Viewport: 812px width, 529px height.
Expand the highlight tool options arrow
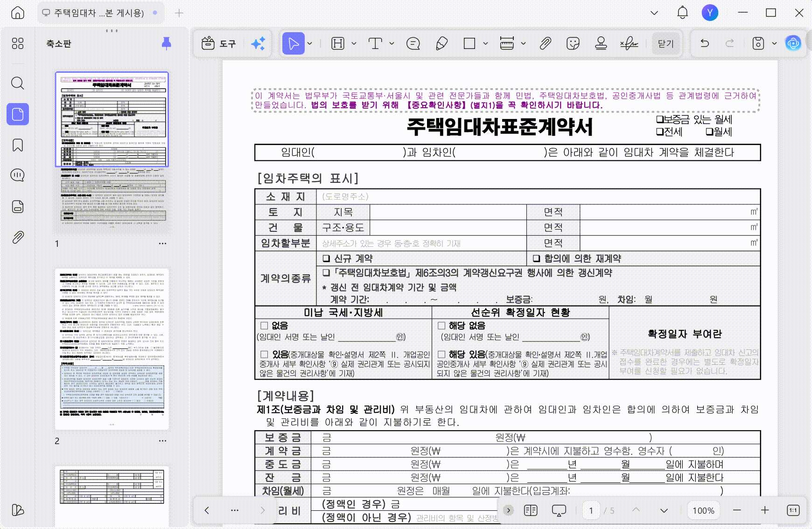coord(354,43)
